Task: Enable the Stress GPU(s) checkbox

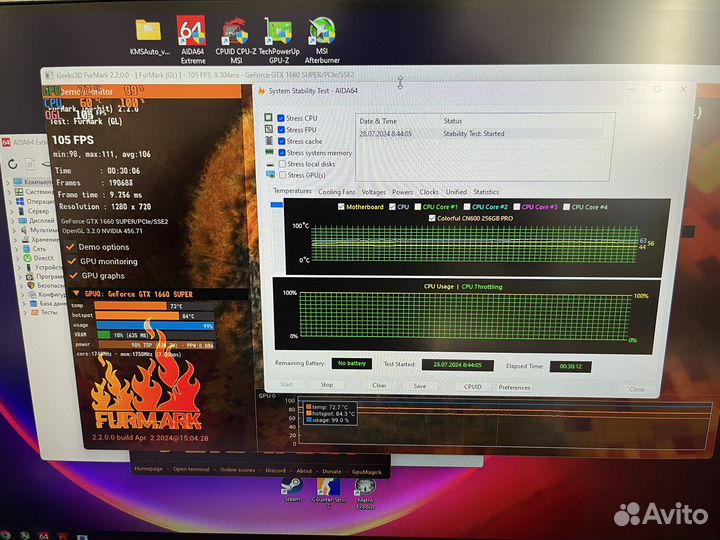Action: [x=283, y=175]
